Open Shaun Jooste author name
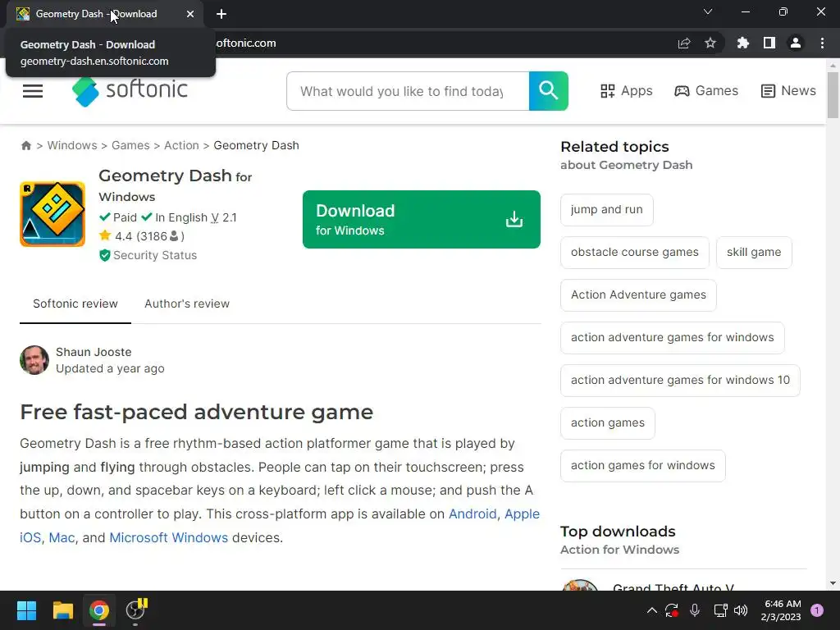The height and width of the screenshot is (630, 840). click(x=94, y=352)
